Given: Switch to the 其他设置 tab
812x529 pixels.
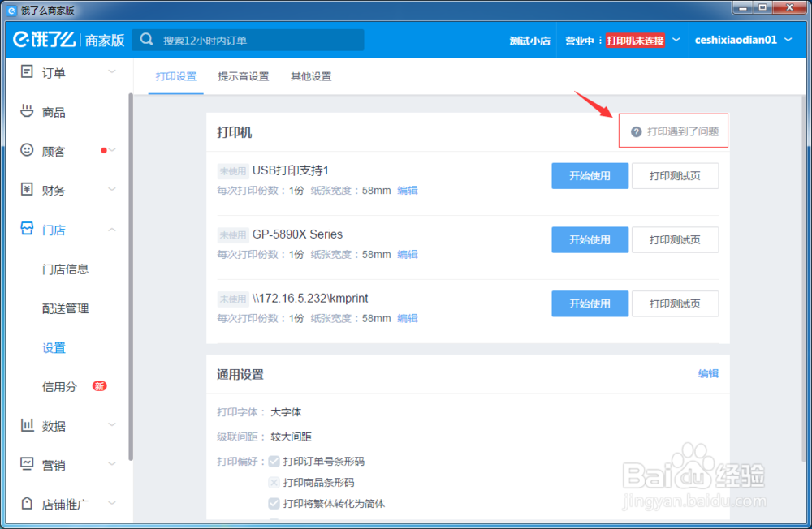Looking at the screenshot, I should [x=311, y=76].
